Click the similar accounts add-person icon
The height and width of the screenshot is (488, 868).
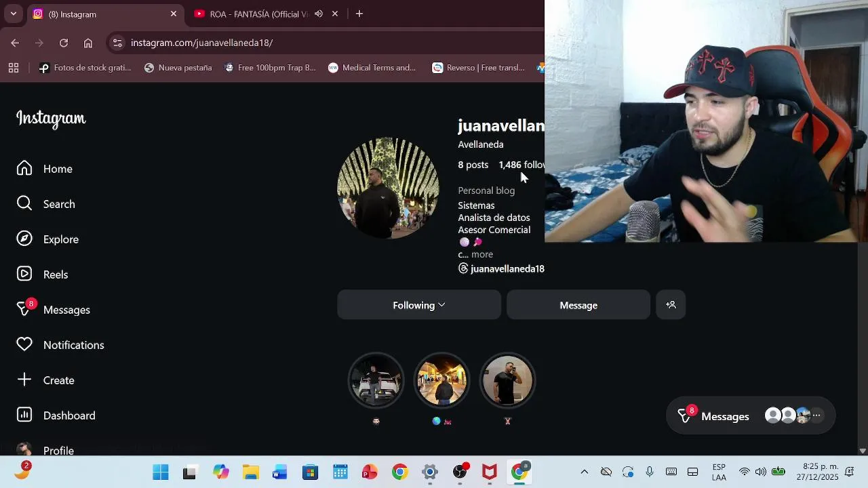coord(671,305)
